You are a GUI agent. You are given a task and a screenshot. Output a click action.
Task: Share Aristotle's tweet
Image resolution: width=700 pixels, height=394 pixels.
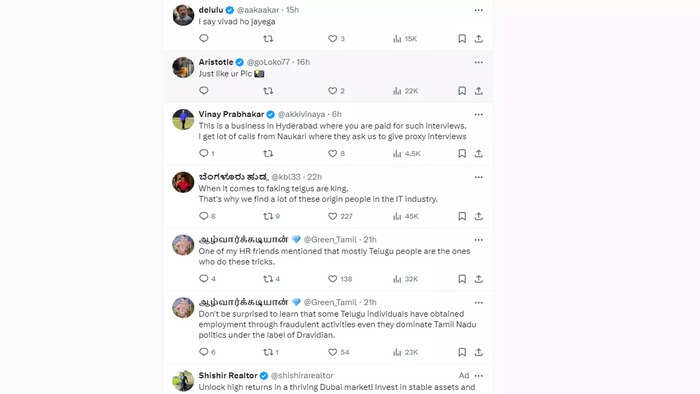point(479,91)
